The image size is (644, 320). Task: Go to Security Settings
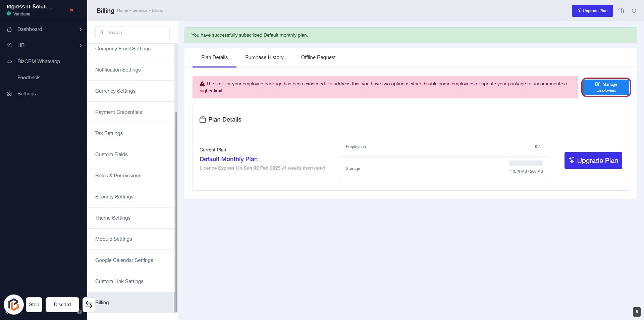coord(114,197)
